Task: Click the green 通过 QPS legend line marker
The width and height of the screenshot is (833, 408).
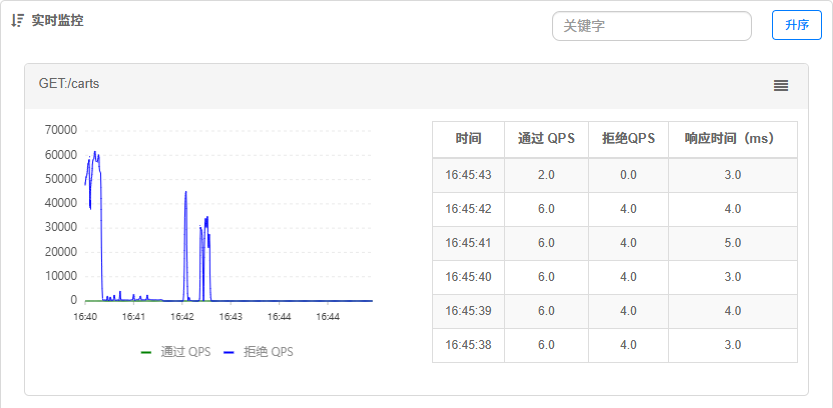Action: pyautogui.click(x=147, y=353)
